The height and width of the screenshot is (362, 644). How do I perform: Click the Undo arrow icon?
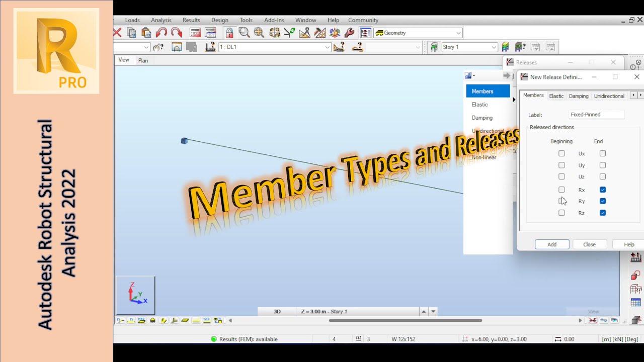point(162,33)
